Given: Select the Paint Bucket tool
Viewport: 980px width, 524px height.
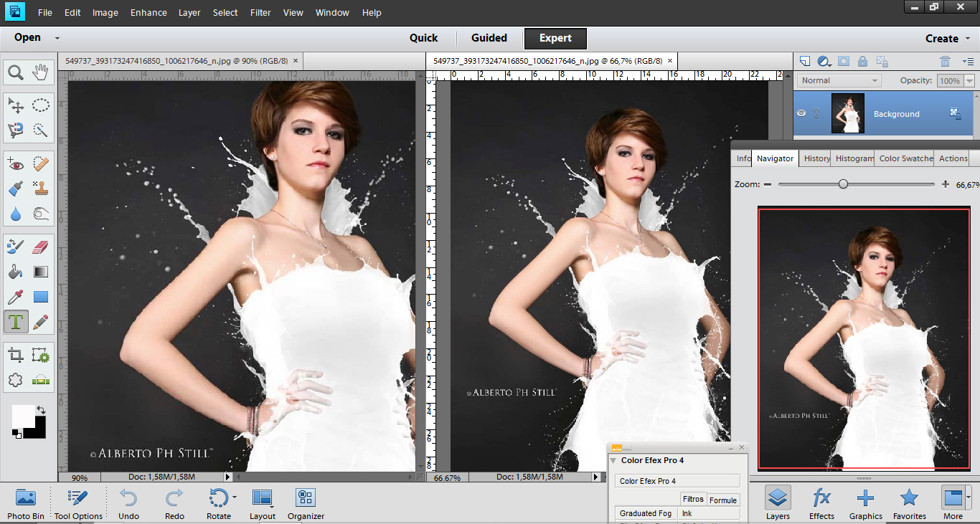Looking at the screenshot, I should (x=16, y=272).
